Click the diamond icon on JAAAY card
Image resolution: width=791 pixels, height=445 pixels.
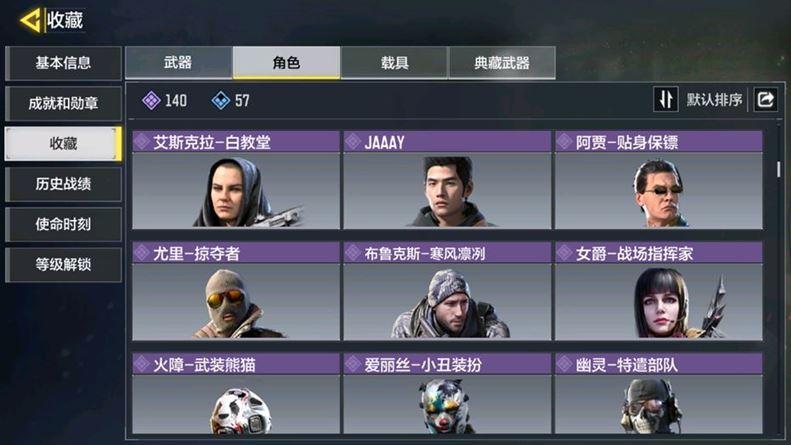tap(353, 142)
